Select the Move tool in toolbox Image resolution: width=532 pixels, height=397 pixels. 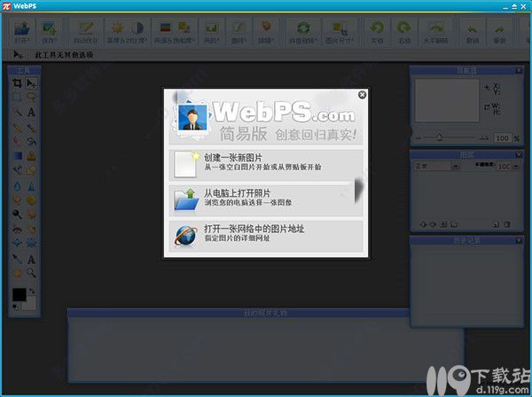tap(31, 83)
